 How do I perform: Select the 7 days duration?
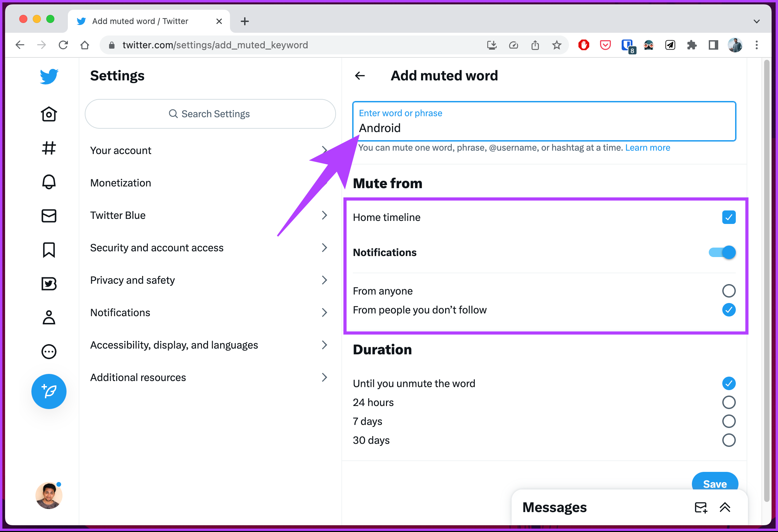click(729, 421)
